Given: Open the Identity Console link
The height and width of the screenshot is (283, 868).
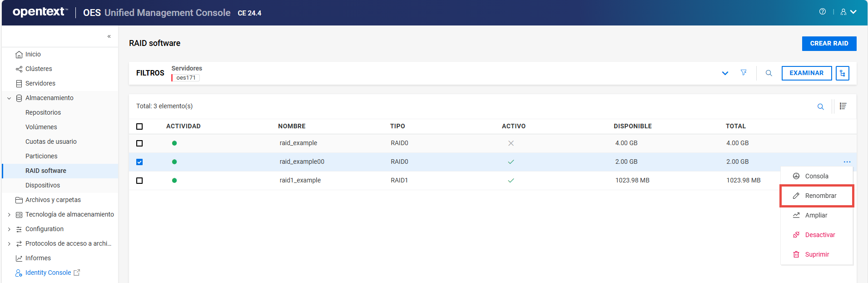Looking at the screenshot, I should [x=48, y=273].
